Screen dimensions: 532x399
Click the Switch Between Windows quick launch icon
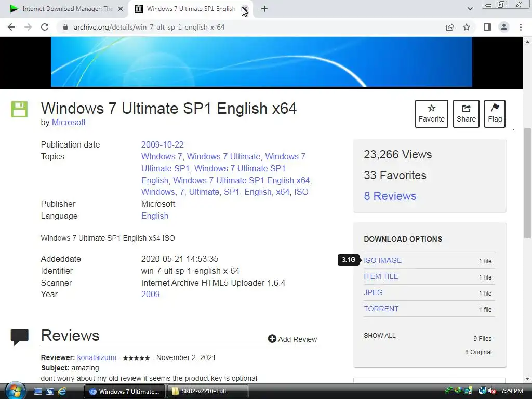(50, 392)
